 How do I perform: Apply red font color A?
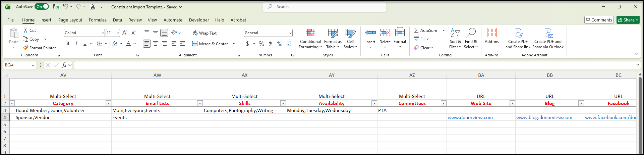(128, 44)
